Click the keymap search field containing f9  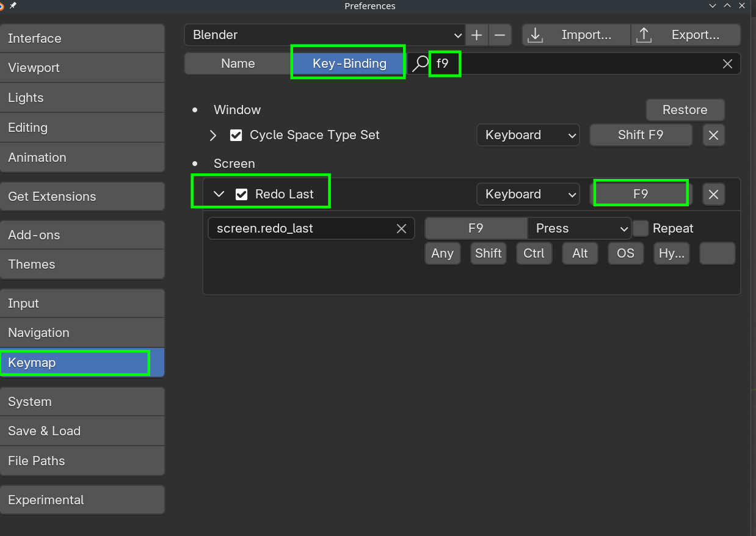click(x=574, y=63)
